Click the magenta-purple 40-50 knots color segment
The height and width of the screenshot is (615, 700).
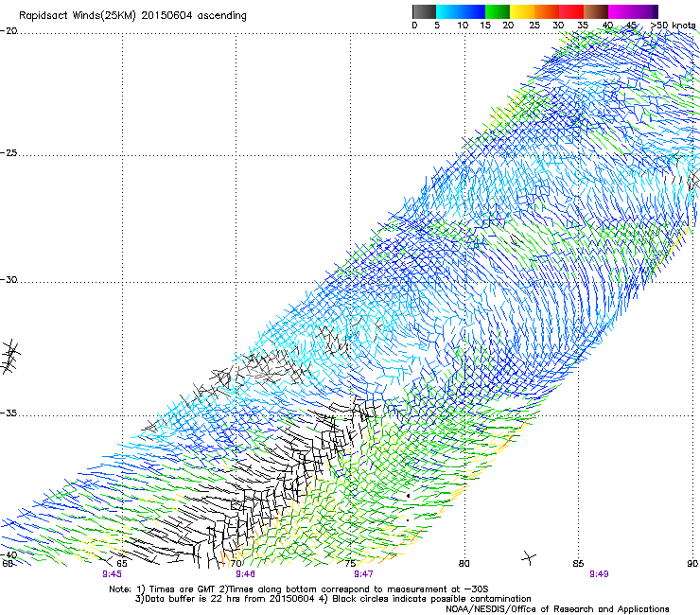633,11
